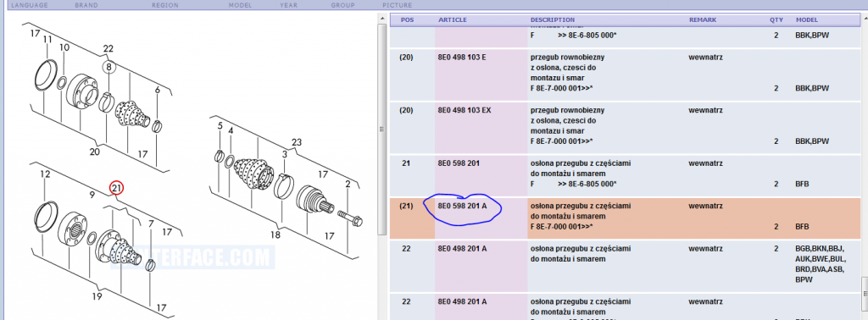The width and height of the screenshot is (868, 320).
Task: Open the LANGUAGE selector in top bar
Action: (30, 5)
